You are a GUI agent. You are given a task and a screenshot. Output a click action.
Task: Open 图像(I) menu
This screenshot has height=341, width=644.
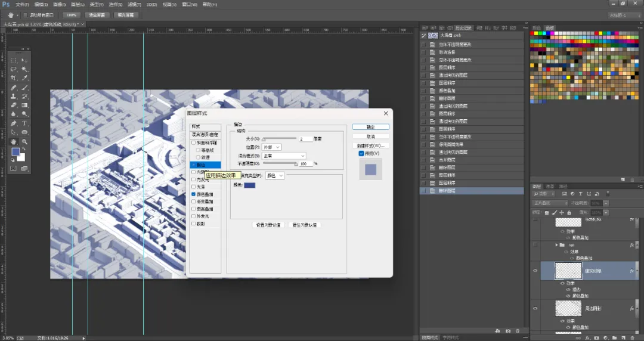(59, 5)
